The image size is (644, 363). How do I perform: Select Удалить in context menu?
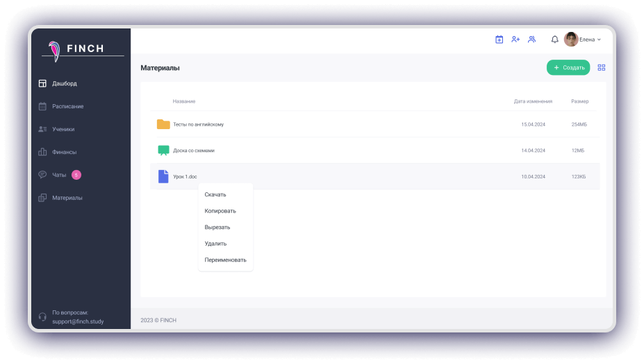[x=215, y=244]
